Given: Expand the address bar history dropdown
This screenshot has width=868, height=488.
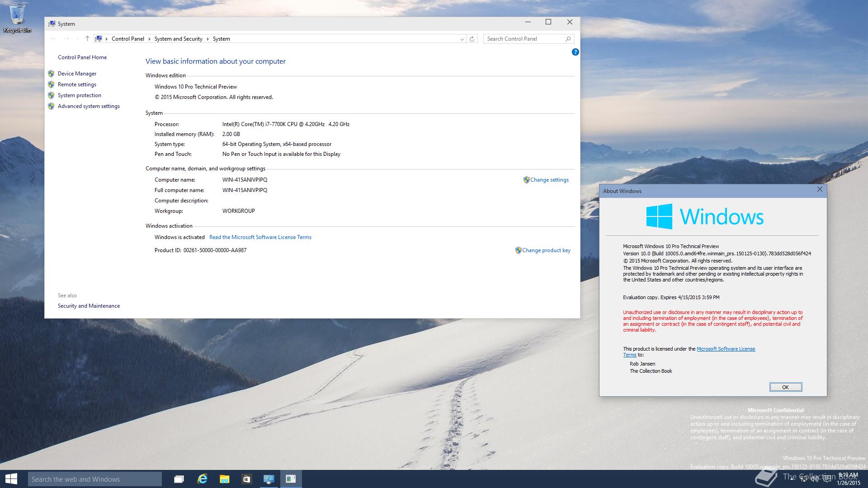Looking at the screenshot, I should (462, 39).
